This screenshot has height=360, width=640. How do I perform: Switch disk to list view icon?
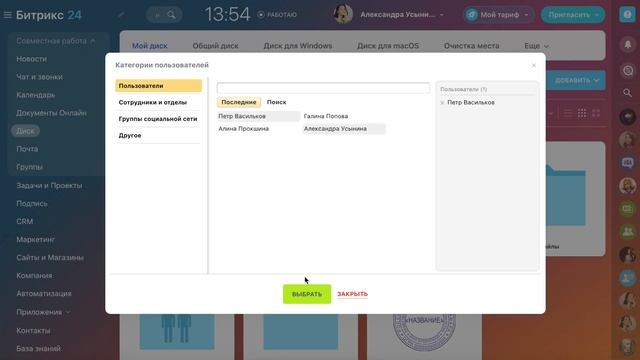tap(568, 113)
